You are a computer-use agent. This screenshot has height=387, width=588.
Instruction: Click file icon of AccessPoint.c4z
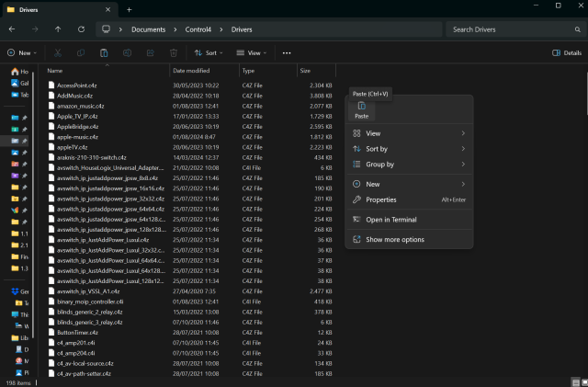(x=51, y=85)
